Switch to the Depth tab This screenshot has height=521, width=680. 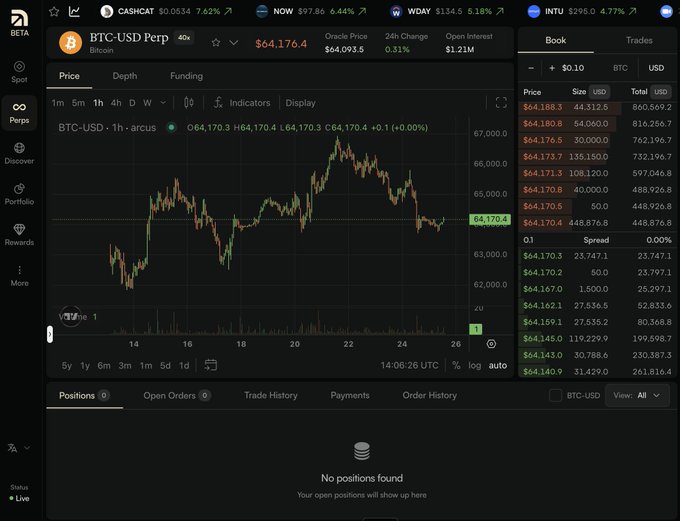click(x=124, y=76)
